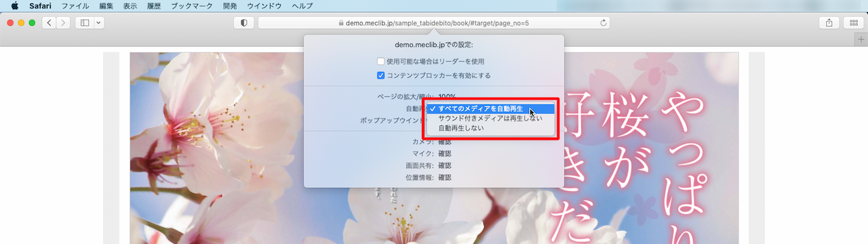
Task: Open the 表示 menu
Action: [x=130, y=5]
